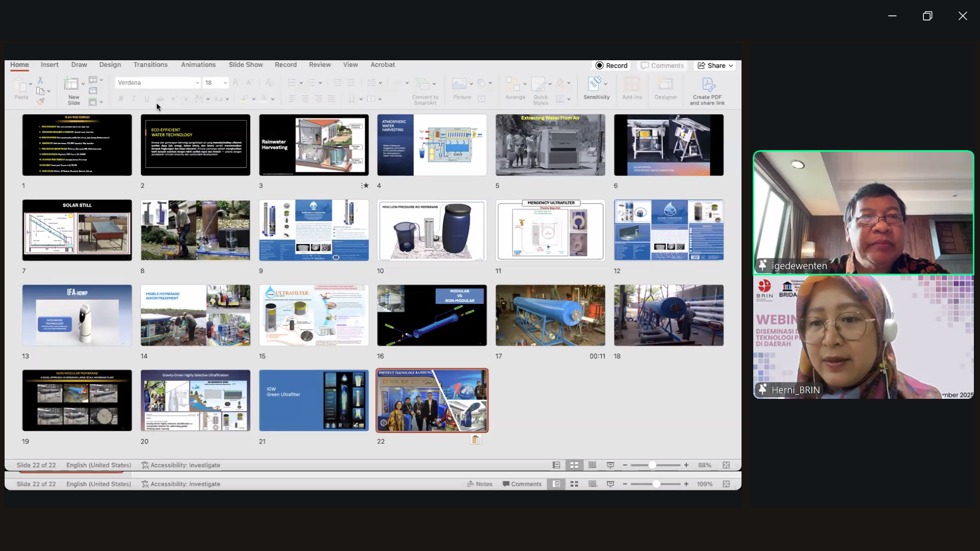The width and height of the screenshot is (980, 551).
Task: Select the SOLAR STILL slide 7 thumbnail
Action: (77, 230)
